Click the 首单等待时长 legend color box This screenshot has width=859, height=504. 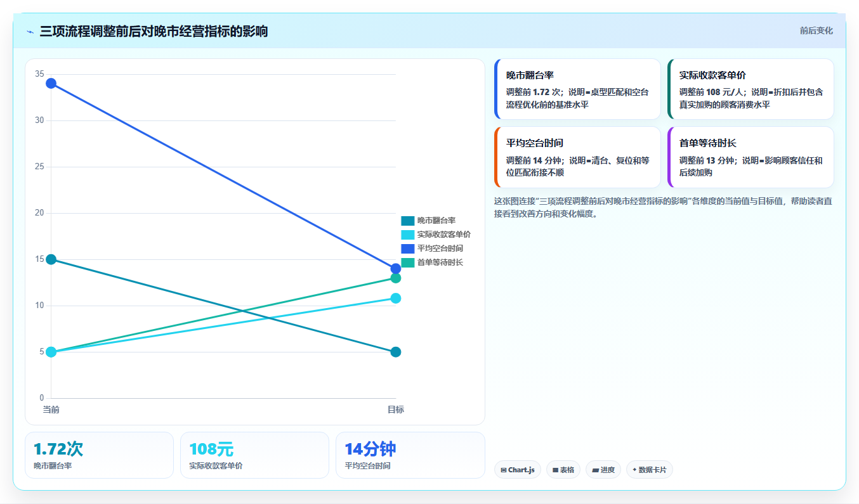point(407,262)
